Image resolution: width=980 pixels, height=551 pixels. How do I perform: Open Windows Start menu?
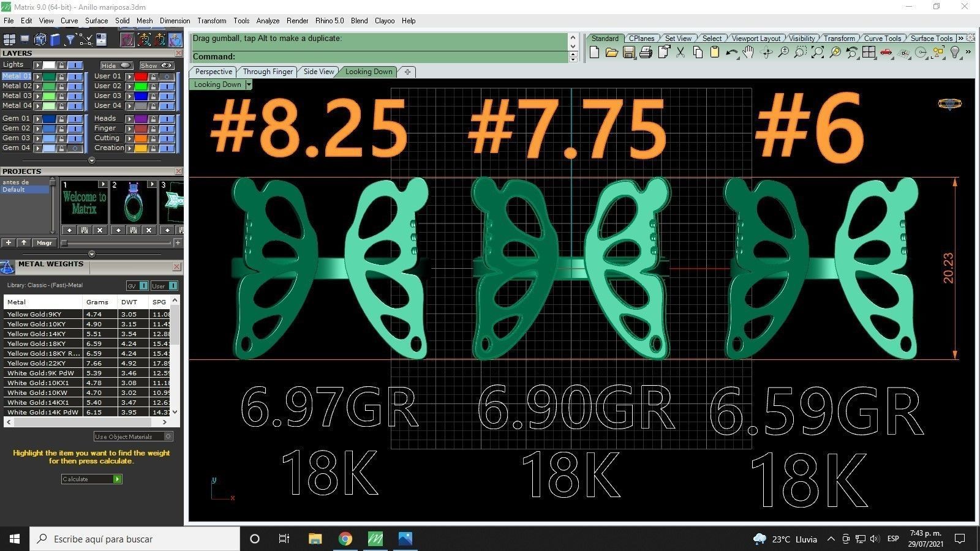15,539
